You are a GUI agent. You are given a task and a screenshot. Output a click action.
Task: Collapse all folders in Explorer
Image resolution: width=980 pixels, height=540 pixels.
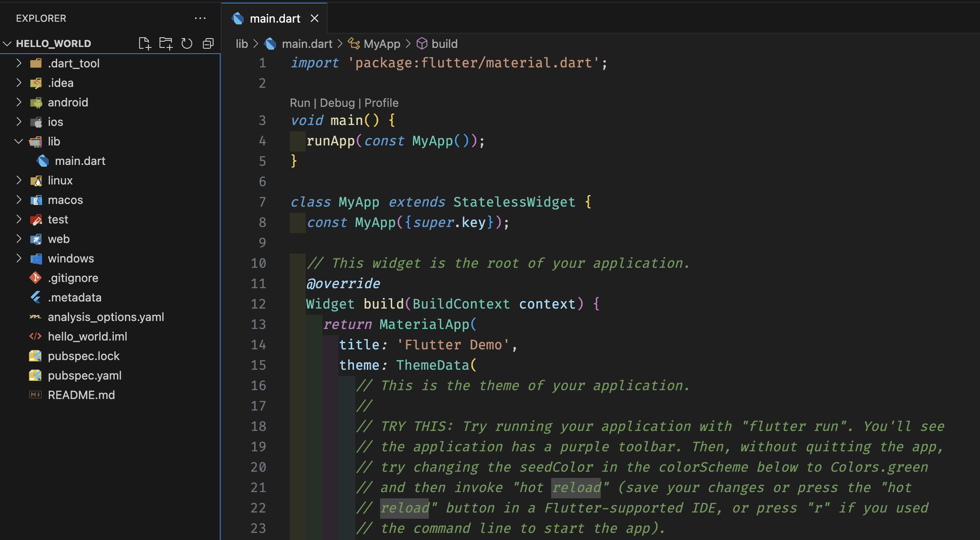(208, 43)
